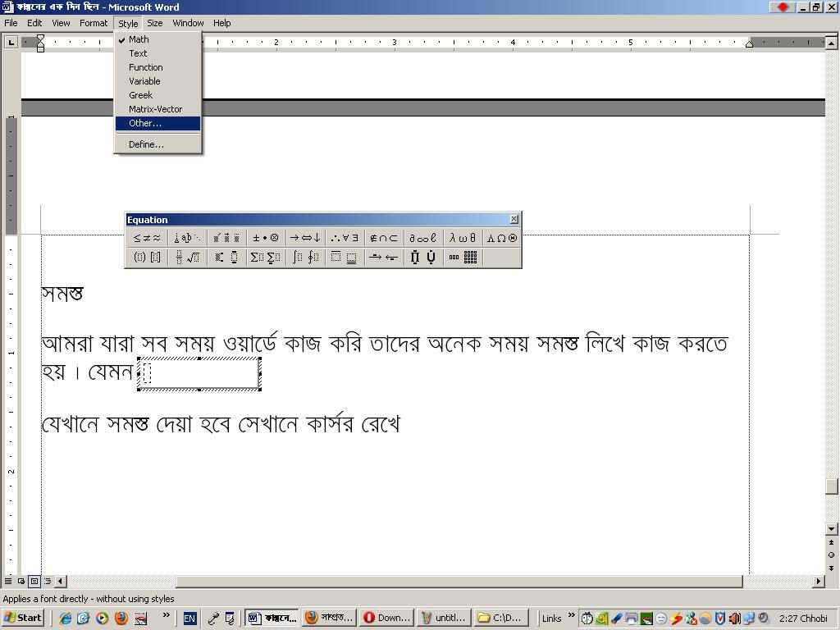
Task: Select the Define style command
Action: click(x=145, y=144)
